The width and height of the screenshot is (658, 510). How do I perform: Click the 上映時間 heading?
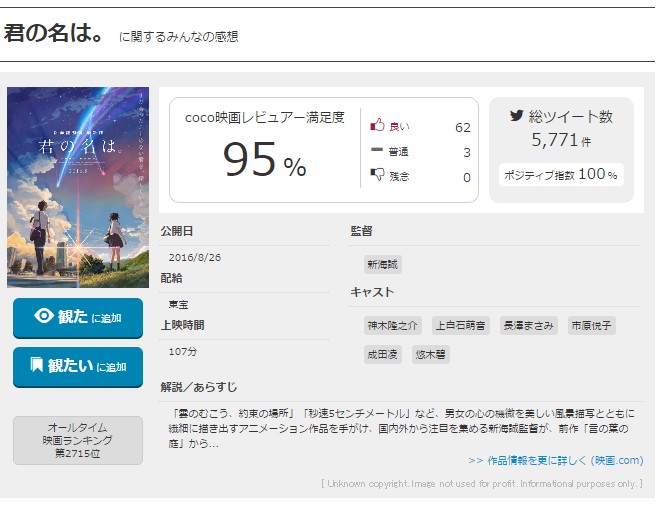[x=182, y=325]
